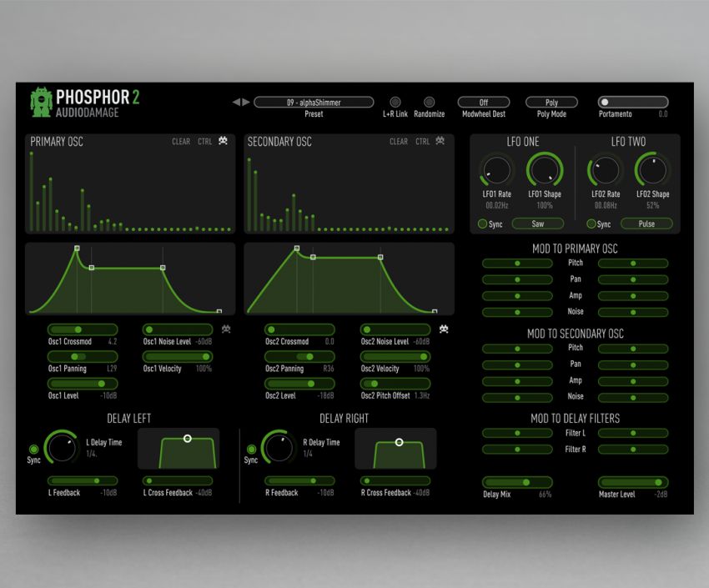Click the Secondary Osc randomize invader icon

440,141
